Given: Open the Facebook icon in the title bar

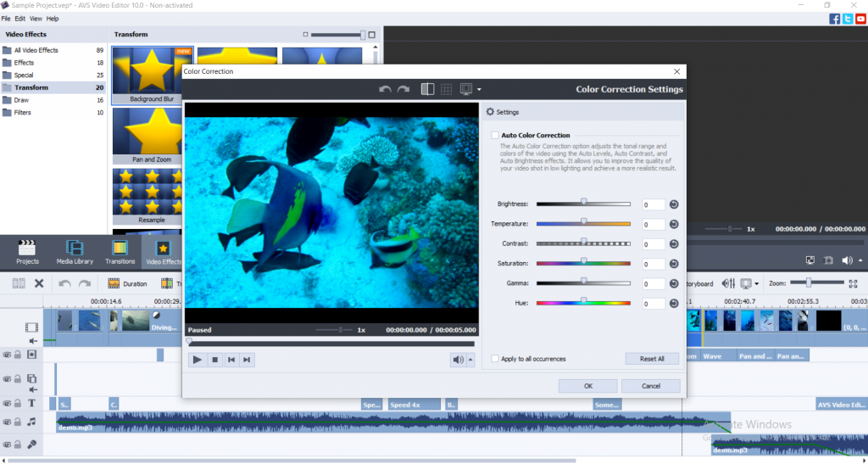Looking at the screenshot, I should click(x=835, y=19).
